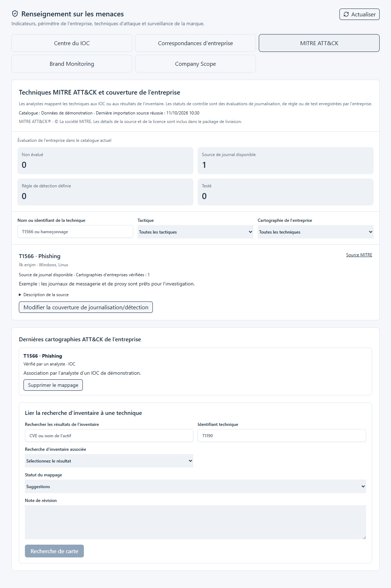The image size is (391, 588).
Task: Select the MITRE ATT&CK tab
Action: coord(319,43)
